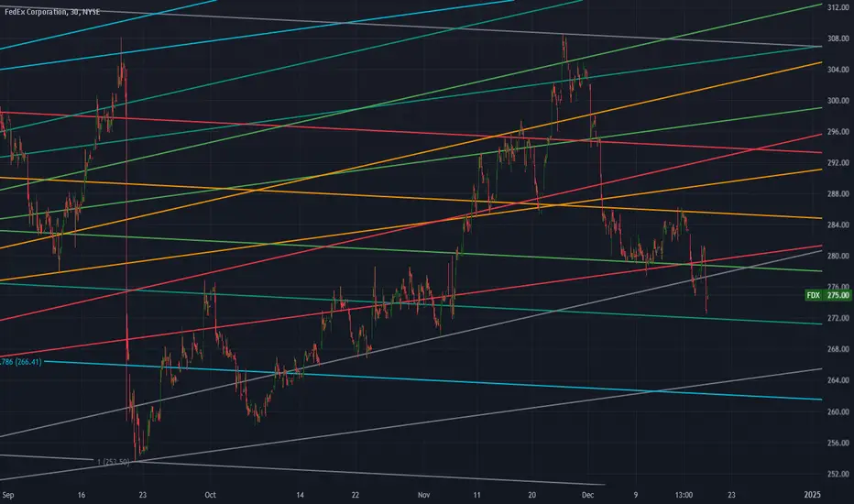Image resolution: width=854 pixels, height=504 pixels.
Task: Click the 2025 label on time axis
Action: pyautogui.click(x=812, y=495)
